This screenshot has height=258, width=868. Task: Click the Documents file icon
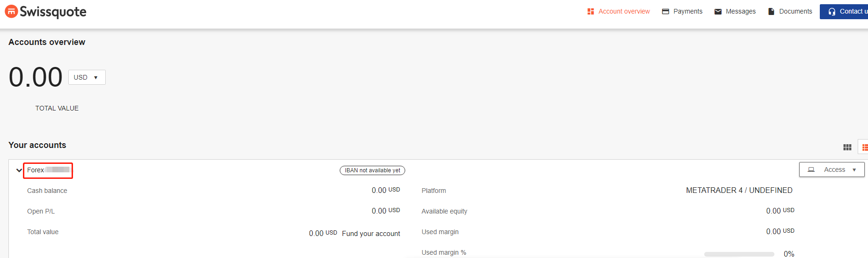click(771, 12)
